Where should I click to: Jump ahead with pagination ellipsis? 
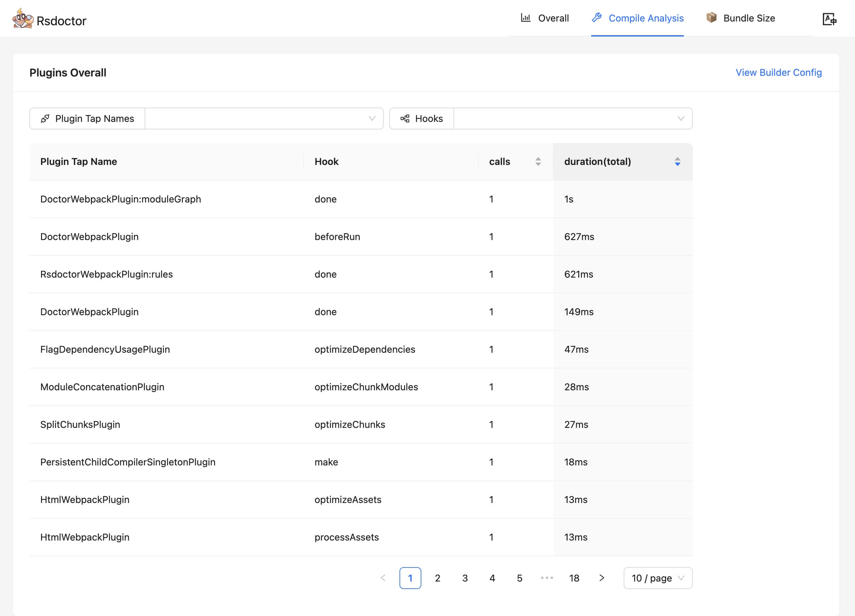[547, 578]
